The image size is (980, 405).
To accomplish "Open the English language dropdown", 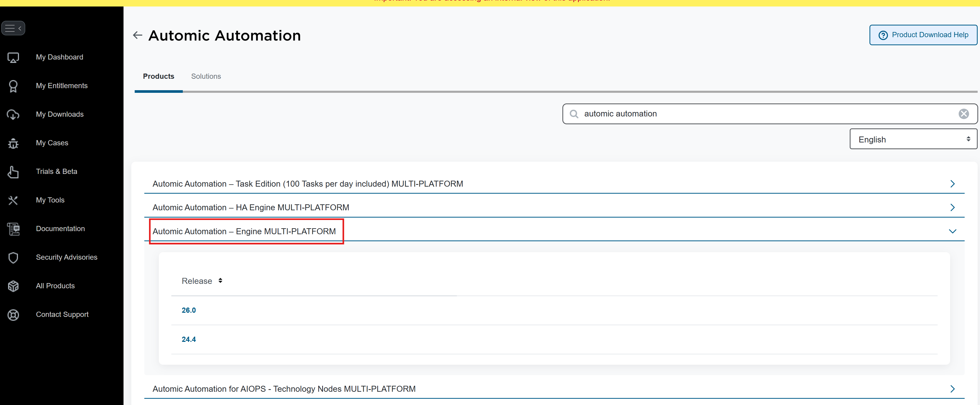I will 913,139.
